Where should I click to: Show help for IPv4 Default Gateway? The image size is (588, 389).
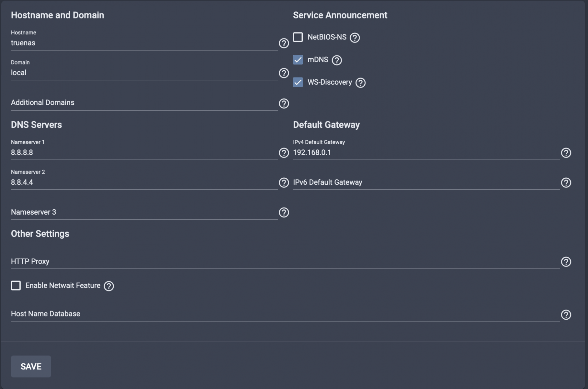[x=566, y=153]
